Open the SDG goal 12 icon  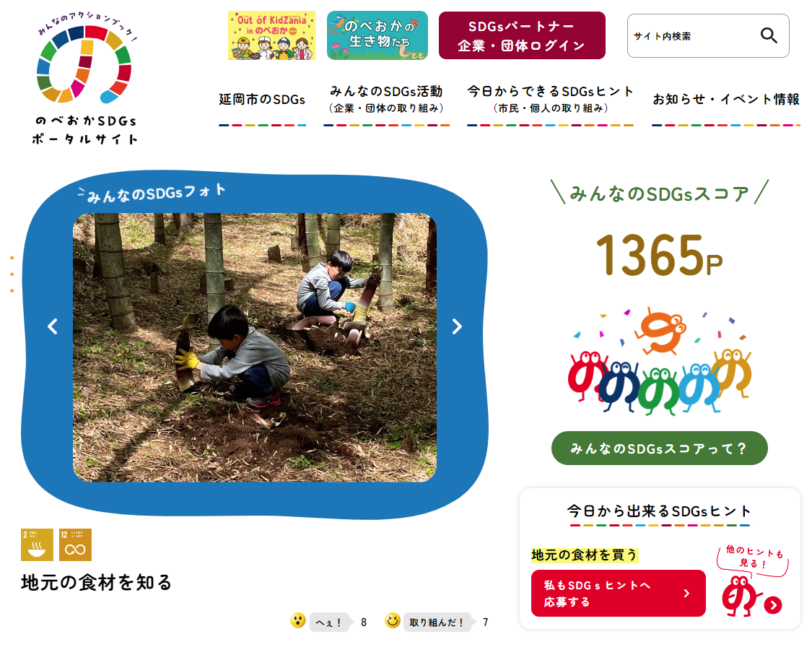pos(75,545)
